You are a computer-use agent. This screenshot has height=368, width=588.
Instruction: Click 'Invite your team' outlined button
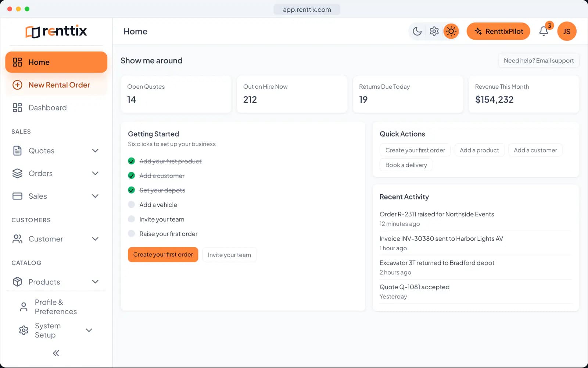229,255
